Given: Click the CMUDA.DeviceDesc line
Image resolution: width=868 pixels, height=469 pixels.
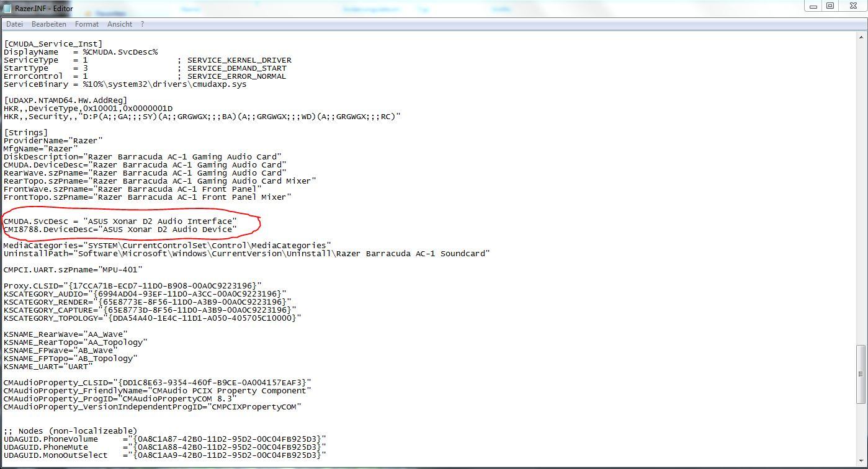Looking at the screenshot, I should click(145, 165).
